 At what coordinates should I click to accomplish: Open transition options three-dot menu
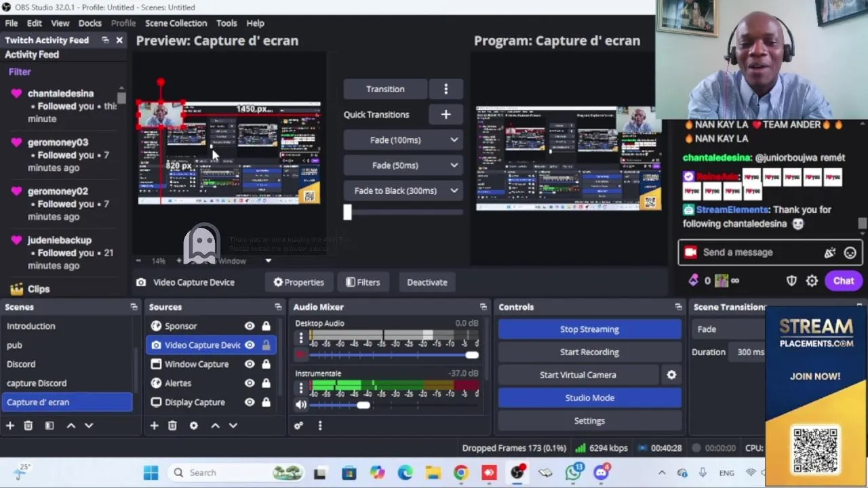pyautogui.click(x=446, y=89)
